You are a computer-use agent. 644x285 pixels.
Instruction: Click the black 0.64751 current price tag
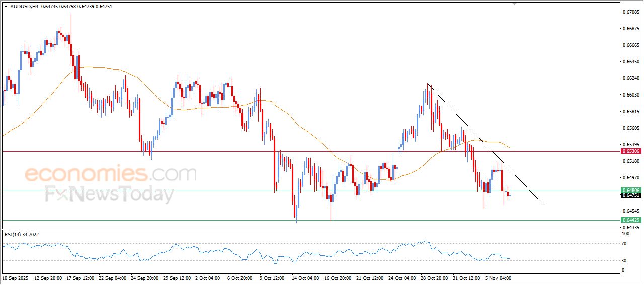point(630,195)
